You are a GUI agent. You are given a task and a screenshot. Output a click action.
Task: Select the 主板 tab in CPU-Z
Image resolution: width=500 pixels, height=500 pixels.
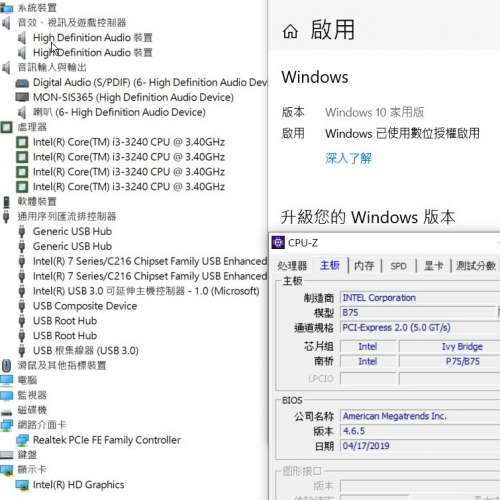coord(330,265)
